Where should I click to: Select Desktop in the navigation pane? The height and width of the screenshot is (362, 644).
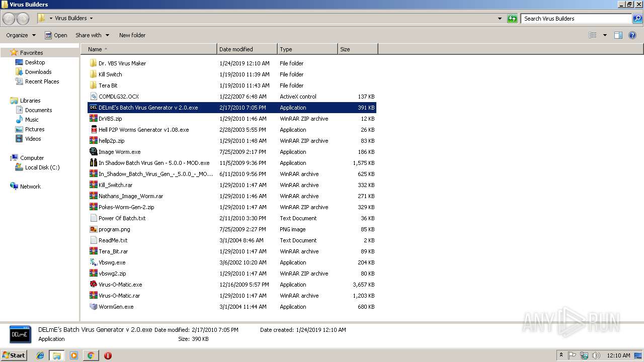(x=35, y=62)
